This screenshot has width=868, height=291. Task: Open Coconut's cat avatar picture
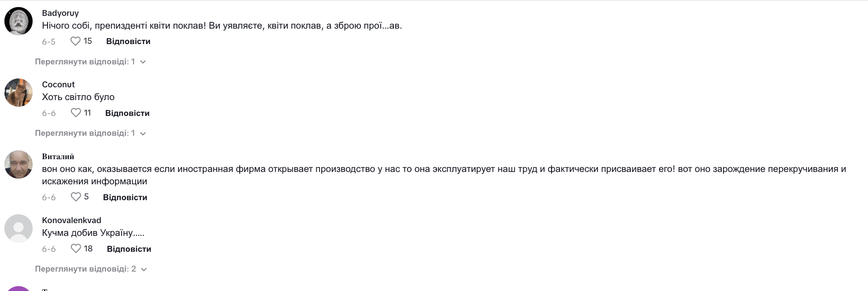click(x=19, y=93)
